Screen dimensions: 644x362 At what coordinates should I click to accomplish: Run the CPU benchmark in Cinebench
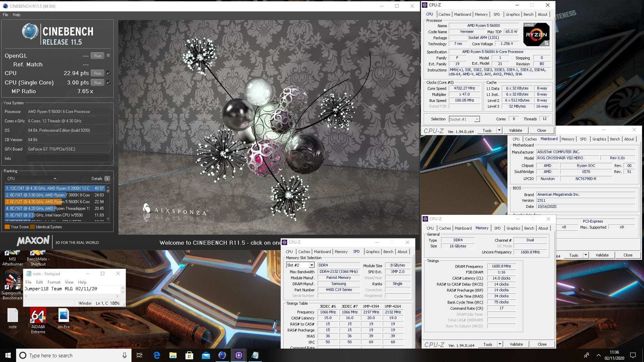pyautogui.click(x=98, y=73)
